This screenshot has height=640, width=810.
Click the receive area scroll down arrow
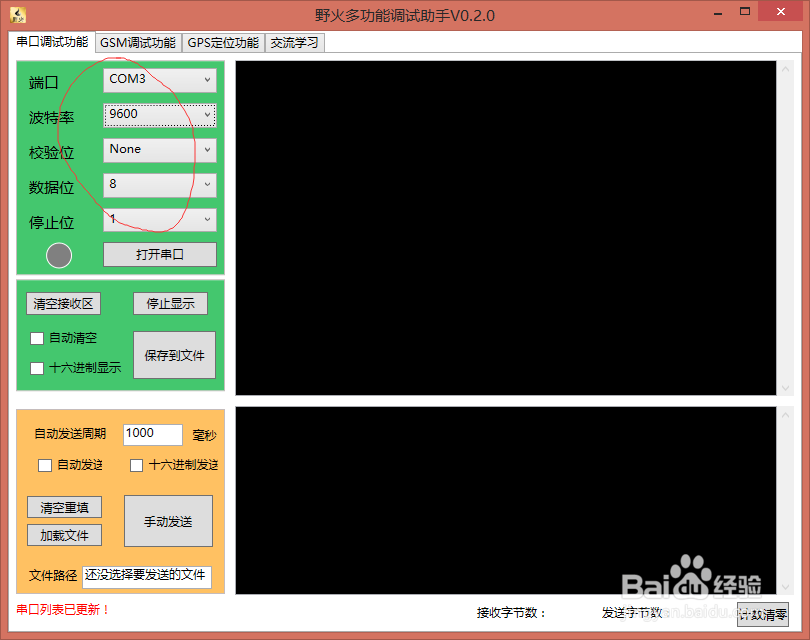(785, 388)
